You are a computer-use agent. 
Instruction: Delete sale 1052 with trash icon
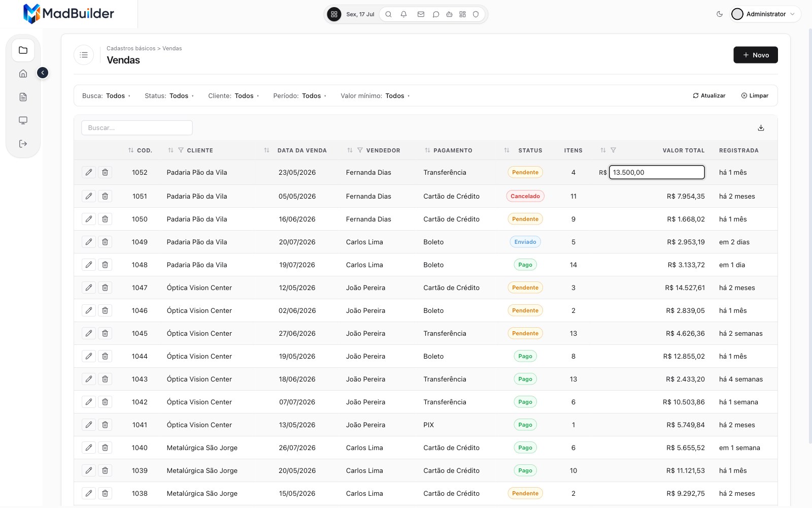(x=105, y=172)
